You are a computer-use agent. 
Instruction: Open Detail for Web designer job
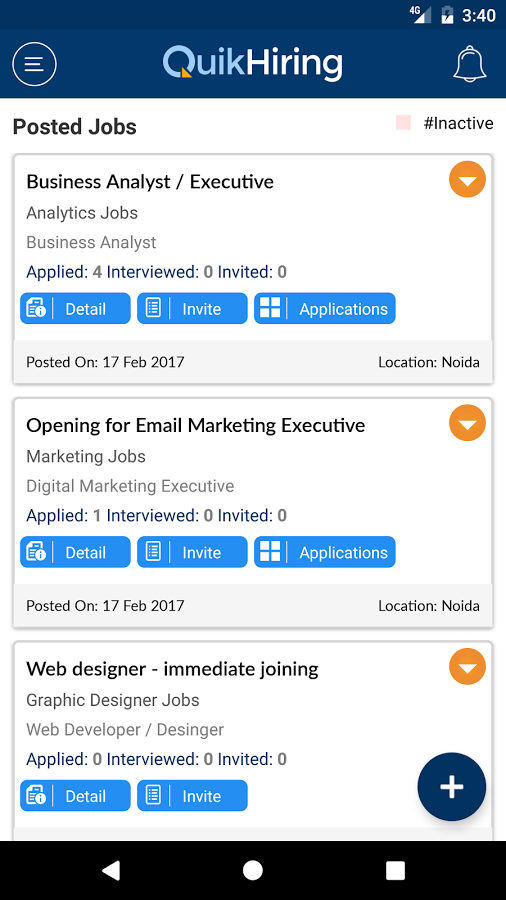[76, 796]
